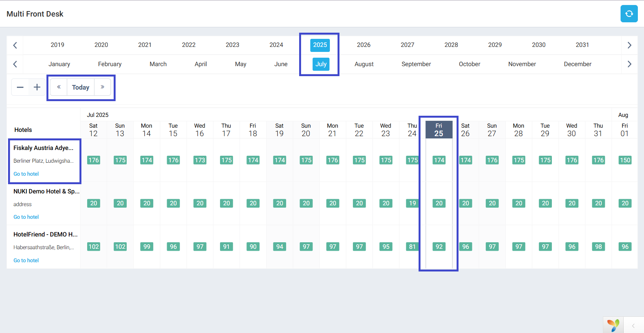Expand the debug toolbar collapse arrow
This screenshot has height=333, width=644.
(x=633, y=326)
